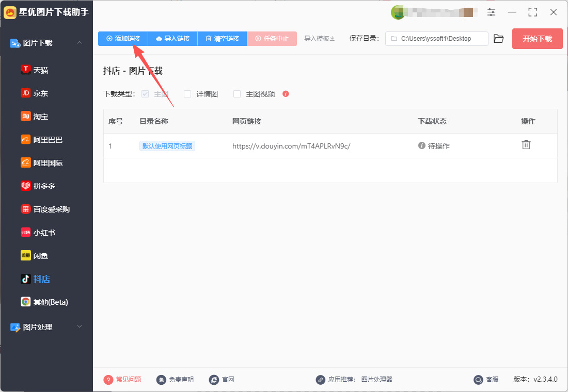Screen dimensions: 568x392
Task: Open the recommended app 图片处理器
Action: 377,379
